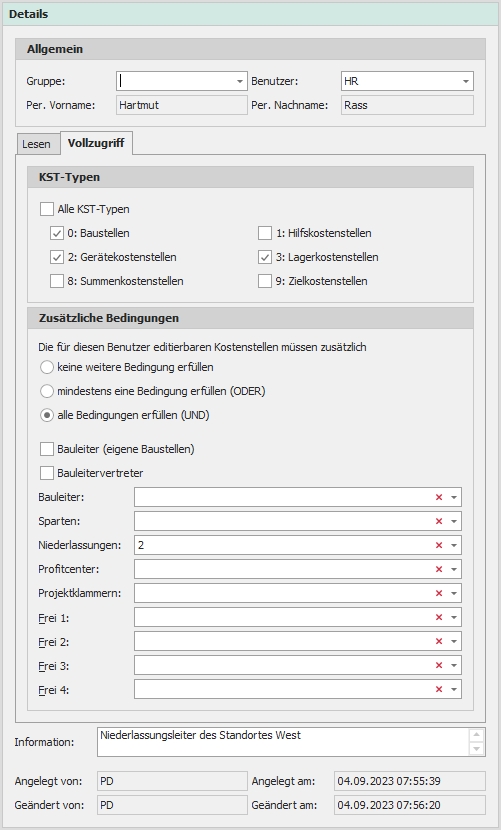Expand the Niederlassungen dropdown arrow
This screenshot has height=830, width=501.
tap(454, 545)
